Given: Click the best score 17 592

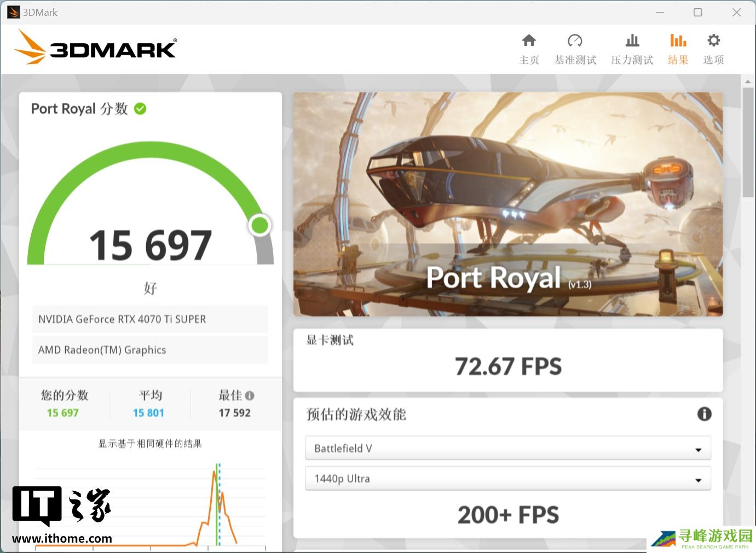Looking at the screenshot, I should point(234,413).
